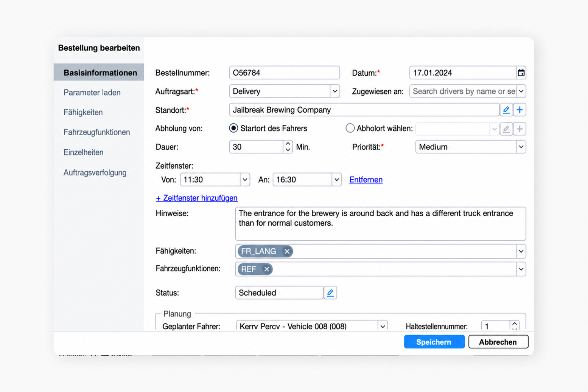588x392 pixels.
Task: Open the Datum calendar picker icon
Action: click(x=521, y=73)
